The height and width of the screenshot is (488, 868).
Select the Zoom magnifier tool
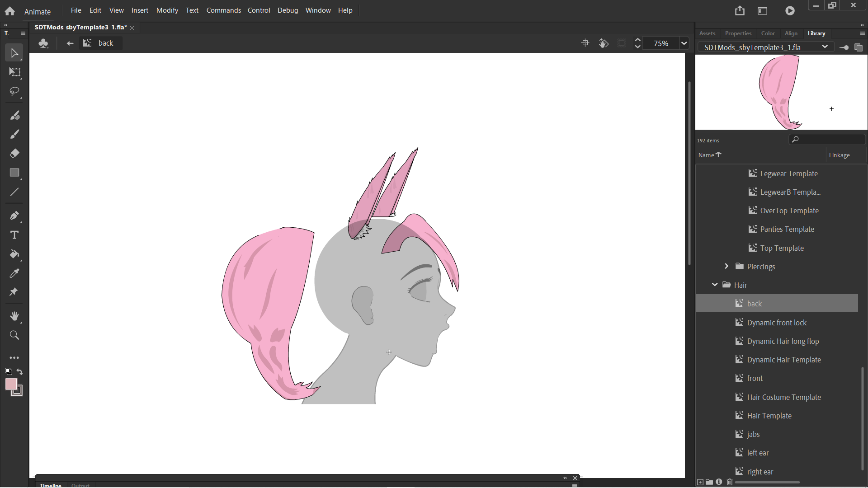[14, 335]
